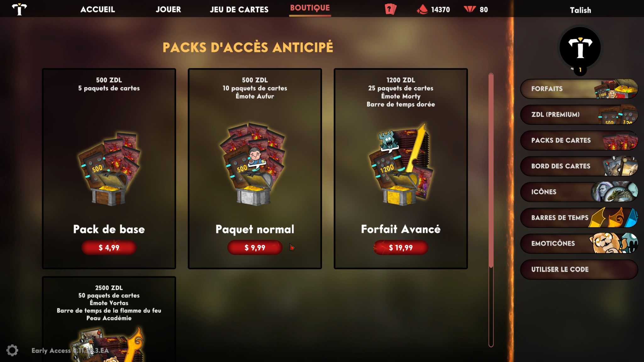This screenshot has width=644, height=362.
Task: Open the Forfaits shop category
Action: 579,89
